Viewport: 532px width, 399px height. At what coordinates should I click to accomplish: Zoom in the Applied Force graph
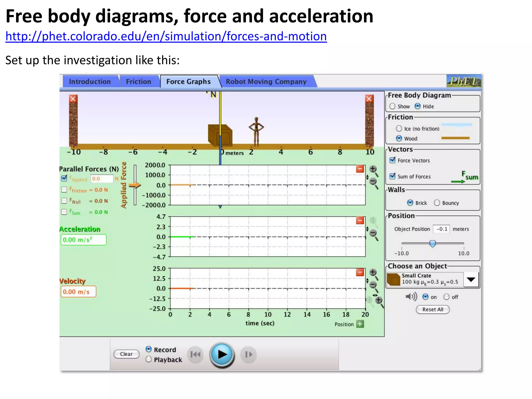point(374,170)
